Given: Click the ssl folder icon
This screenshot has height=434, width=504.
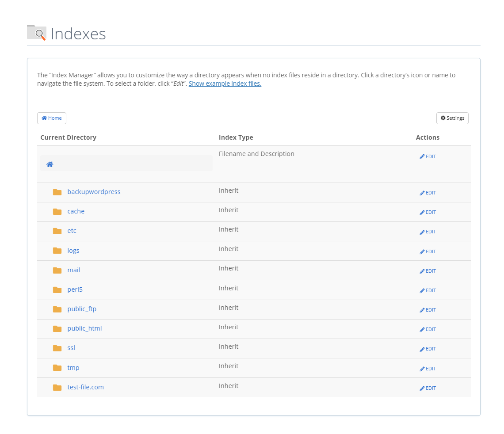Looking at the screenshot, I should [57, 348].
